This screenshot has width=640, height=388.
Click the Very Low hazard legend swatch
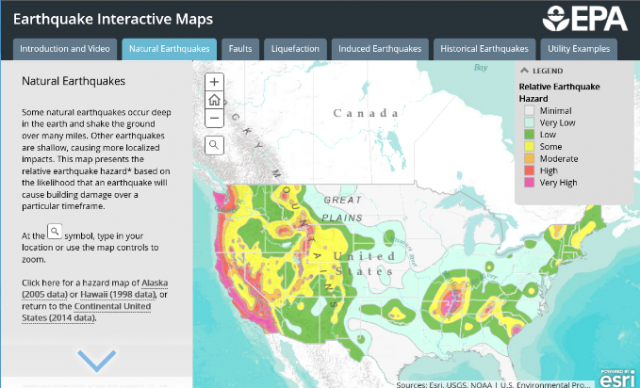529,122
